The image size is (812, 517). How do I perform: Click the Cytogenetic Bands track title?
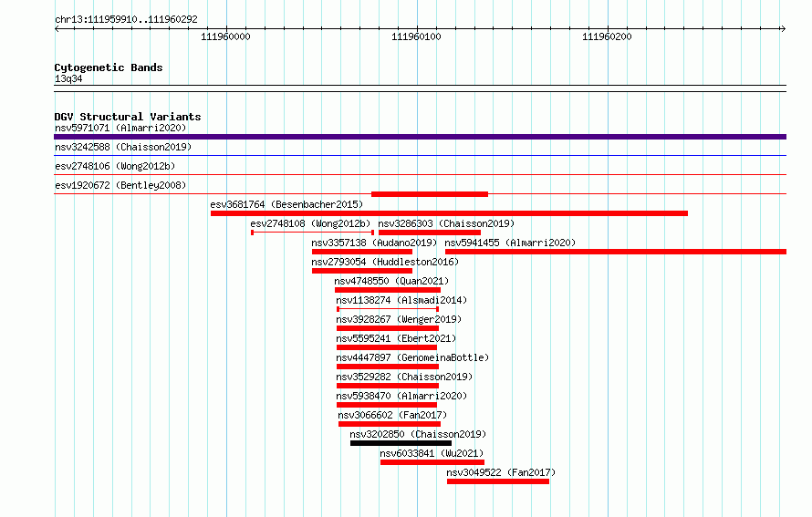click(x=109, y=67)
